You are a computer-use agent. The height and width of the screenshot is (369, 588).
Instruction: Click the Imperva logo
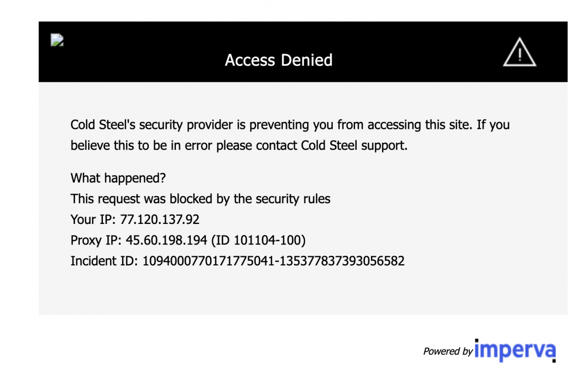coord(515,351)
